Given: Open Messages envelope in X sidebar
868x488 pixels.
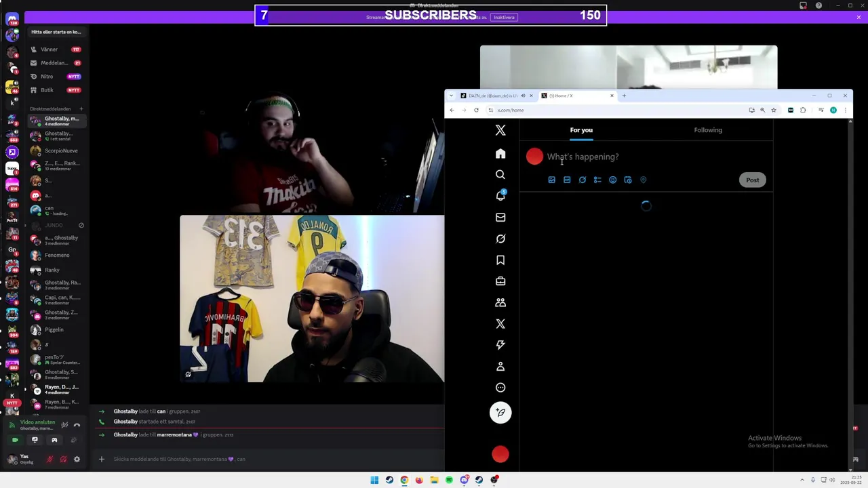Looking at the screenshot, I should 500,218.
